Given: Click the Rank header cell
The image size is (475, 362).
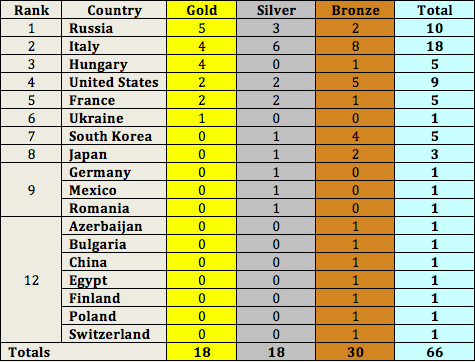Looking at the screenshot, I should (x=31, y=10).
